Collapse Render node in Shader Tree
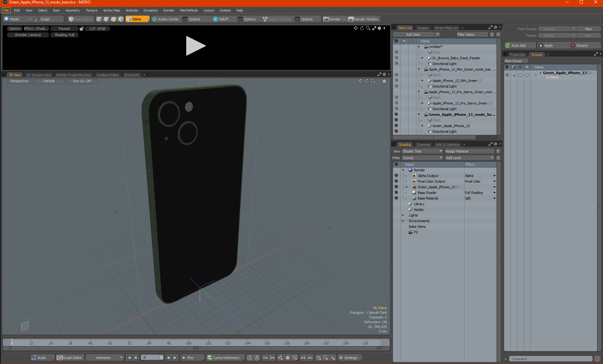603x364 pixels. (403, 170)
